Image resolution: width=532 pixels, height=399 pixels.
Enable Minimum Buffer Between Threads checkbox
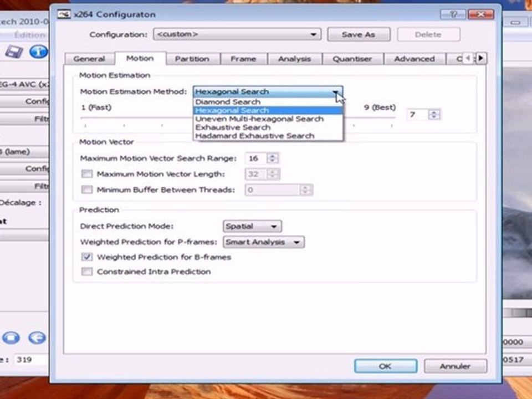(87, 190)
